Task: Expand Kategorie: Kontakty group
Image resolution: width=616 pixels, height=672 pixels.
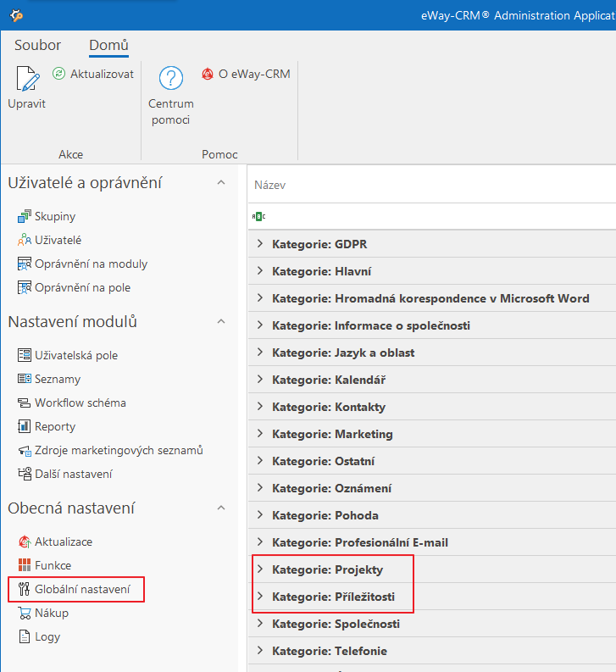Action: pyautogui.click(x=260, y=406)
